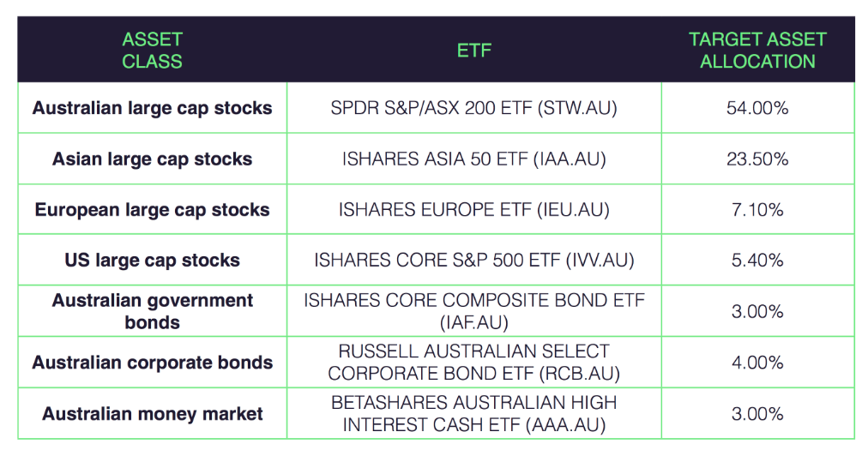Click ISHARES ASIA 50 ETF (IAA.AU)
The image size is (868, 450).
tap(473, 159)
